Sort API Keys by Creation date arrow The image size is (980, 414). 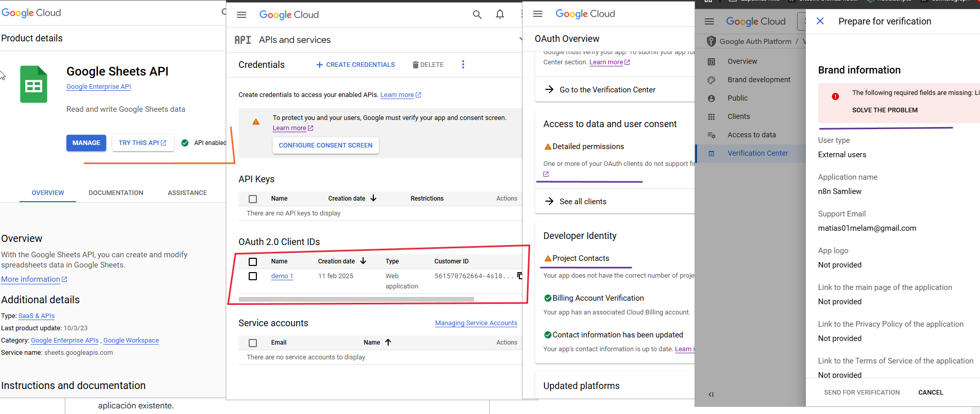point(373,198)
